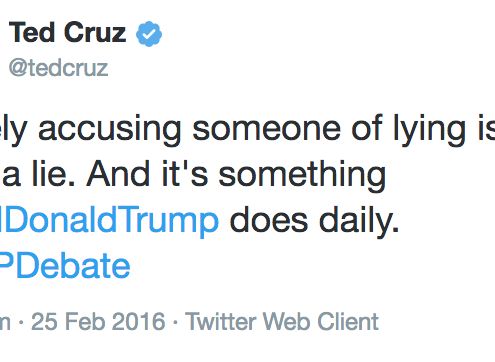Open Ted Cruz display name profile
Screen dimensions: 495x362
coord(67,32)
